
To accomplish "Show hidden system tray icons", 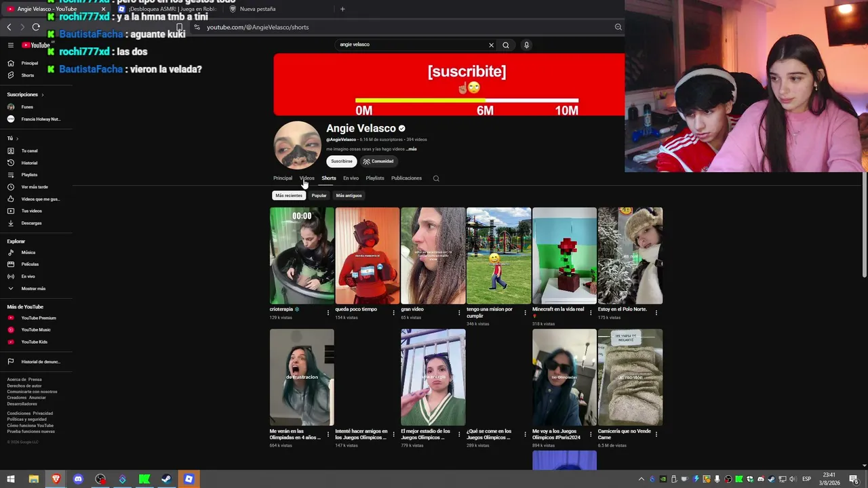I will tap(641, 479).
